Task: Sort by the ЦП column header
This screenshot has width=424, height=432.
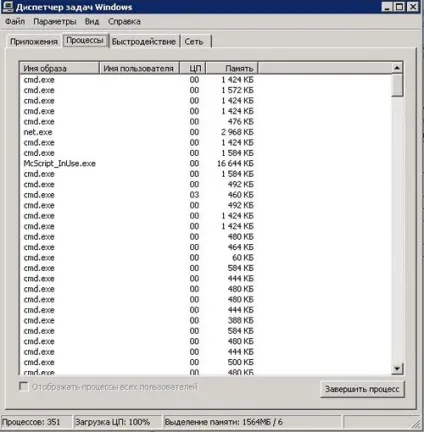Action: (193, 68)
